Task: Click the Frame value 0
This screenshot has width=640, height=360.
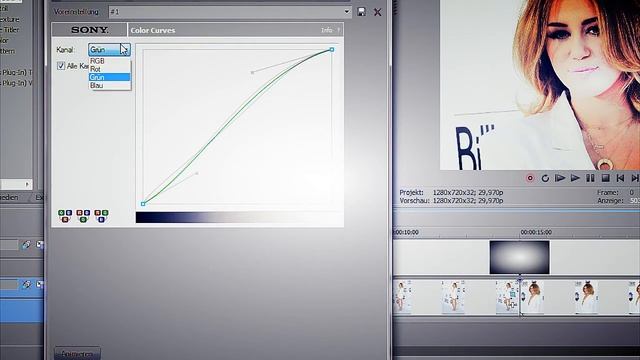Action: tap(632, 192)
